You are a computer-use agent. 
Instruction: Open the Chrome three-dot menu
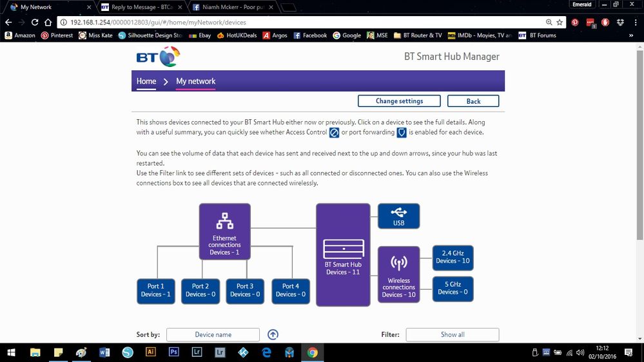[x=636, y=23]
